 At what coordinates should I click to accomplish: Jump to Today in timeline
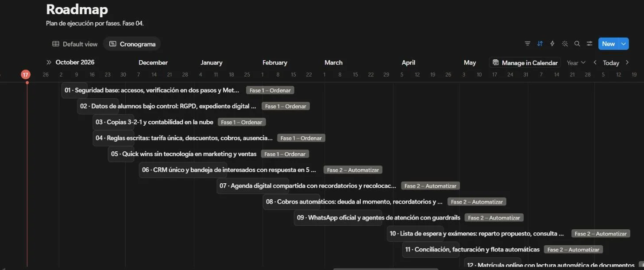[611, 62]
